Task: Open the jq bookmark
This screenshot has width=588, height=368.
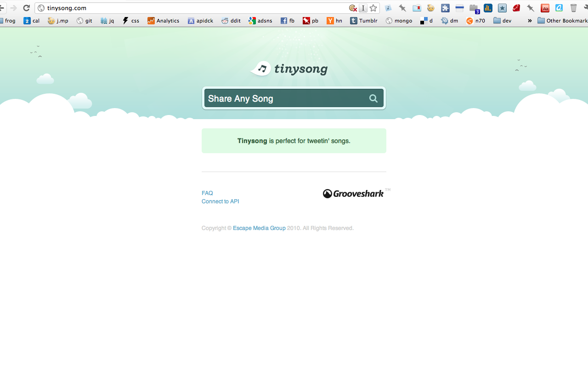Action: 107,21
